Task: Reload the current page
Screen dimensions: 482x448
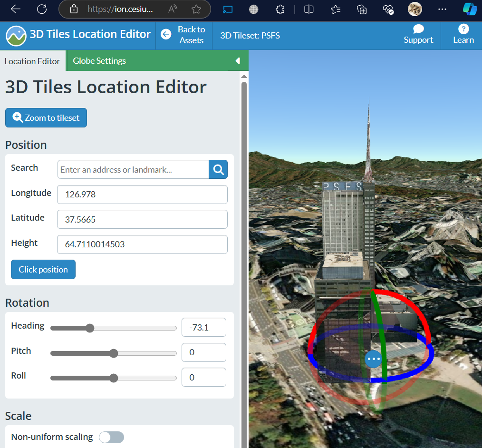Action: [42, 9]
